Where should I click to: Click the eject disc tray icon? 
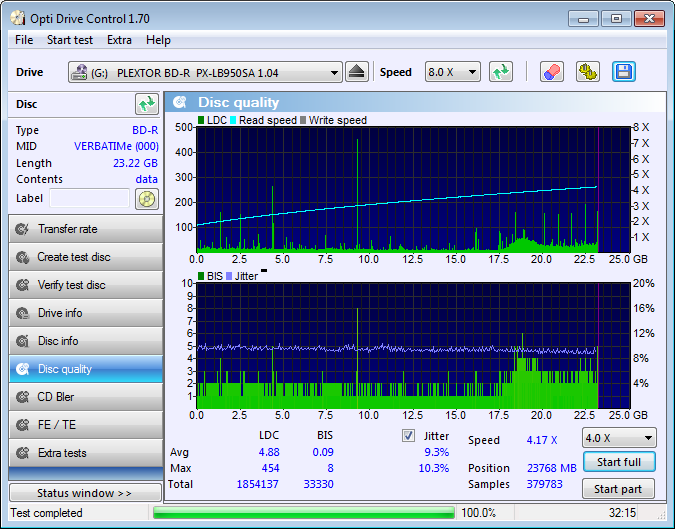(x=357, y=72)
